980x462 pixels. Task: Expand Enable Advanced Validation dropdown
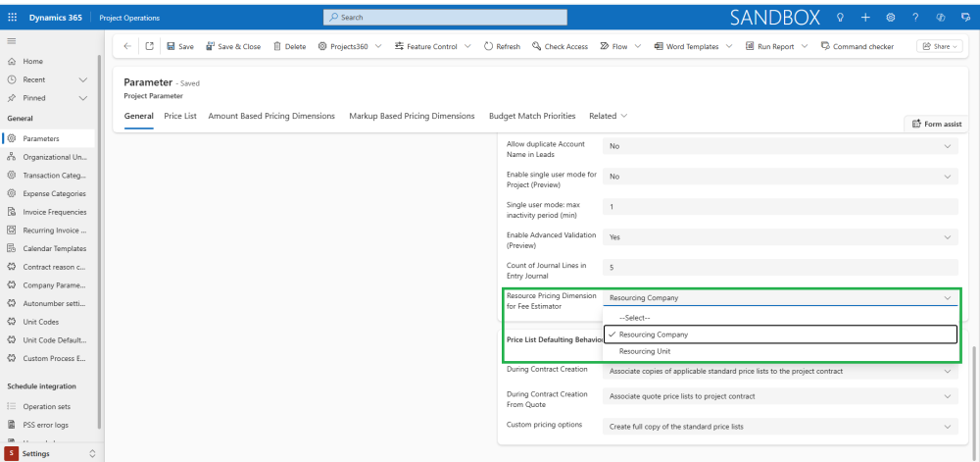(x=948, y=236)
